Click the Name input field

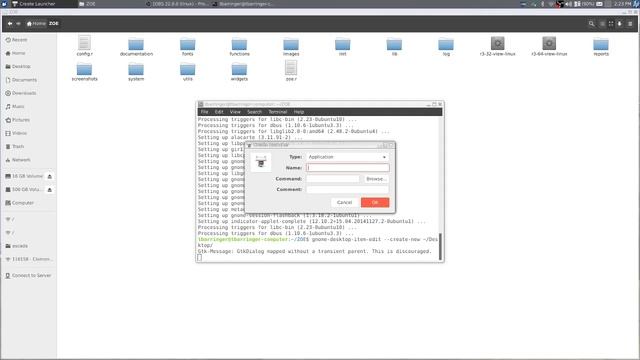(347, 168)
